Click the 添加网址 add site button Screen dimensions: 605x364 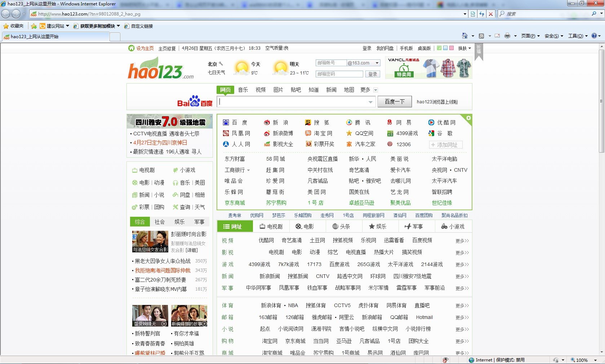tap(446, 145)
